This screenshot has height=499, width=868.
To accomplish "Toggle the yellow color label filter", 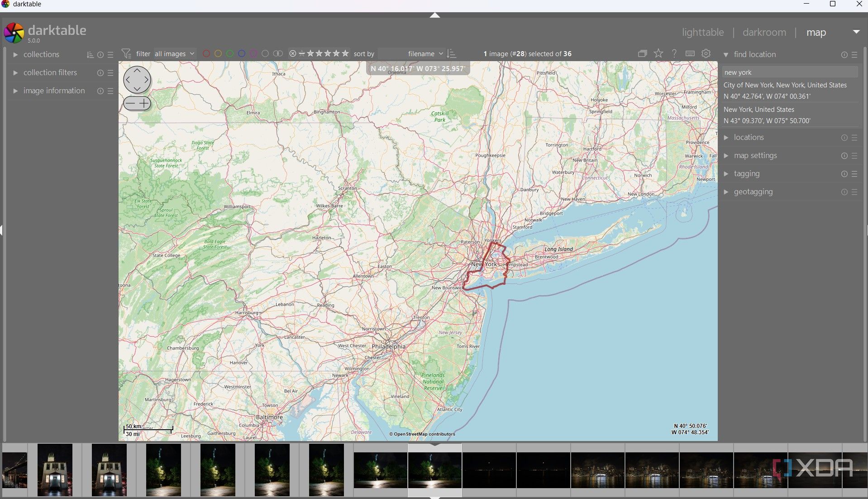I will pos(218,54).
